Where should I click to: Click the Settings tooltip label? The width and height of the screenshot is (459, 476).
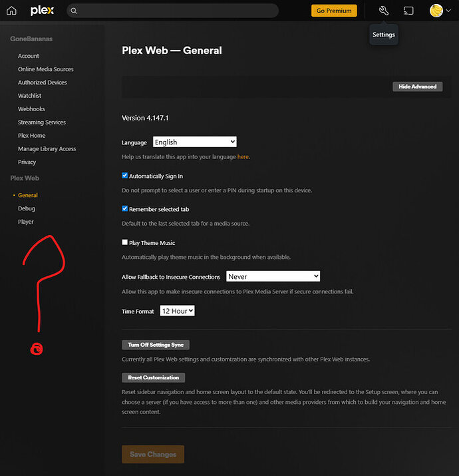click(x=384, y=35)
